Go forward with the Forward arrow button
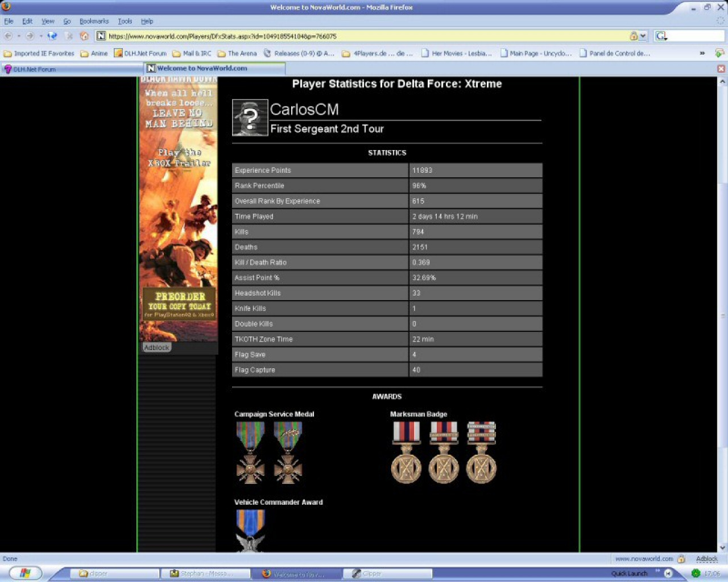 point(30,36)
